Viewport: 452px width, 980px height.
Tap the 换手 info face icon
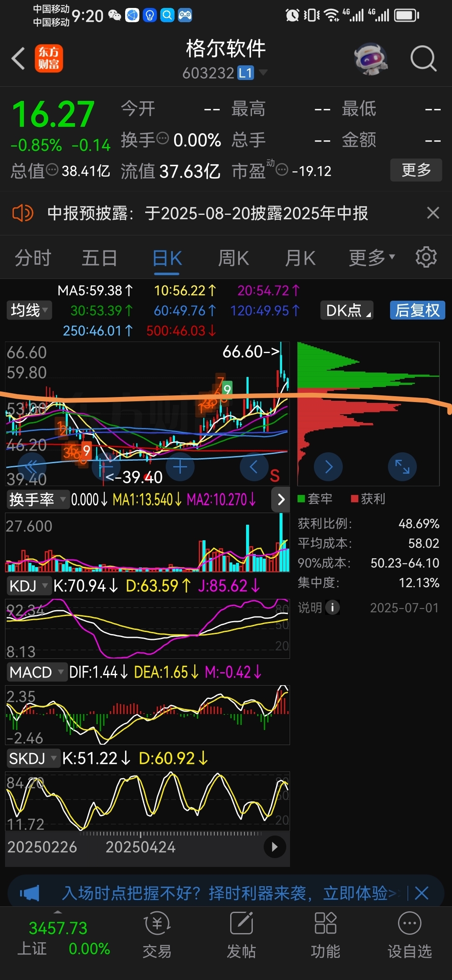coord(162,138)
